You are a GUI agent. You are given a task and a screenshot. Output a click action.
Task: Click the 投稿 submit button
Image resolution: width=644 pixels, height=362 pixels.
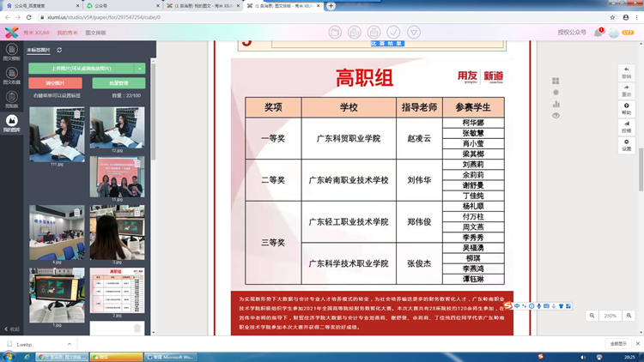[626, 127]
